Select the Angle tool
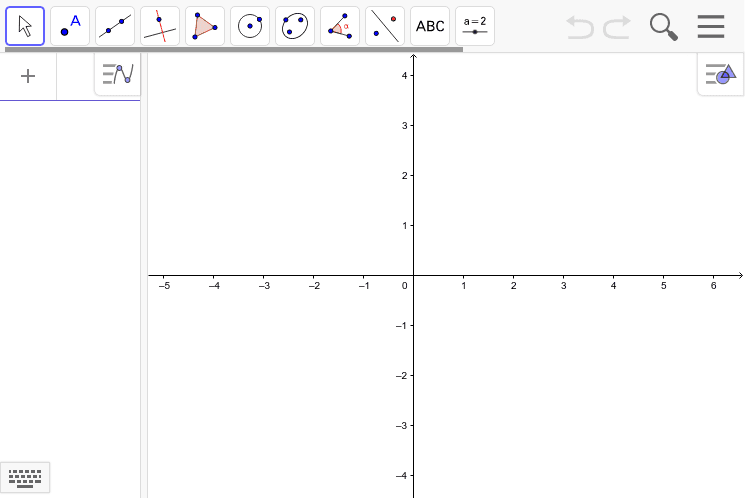This screenshot has width=745, height=500. point(340,26)
